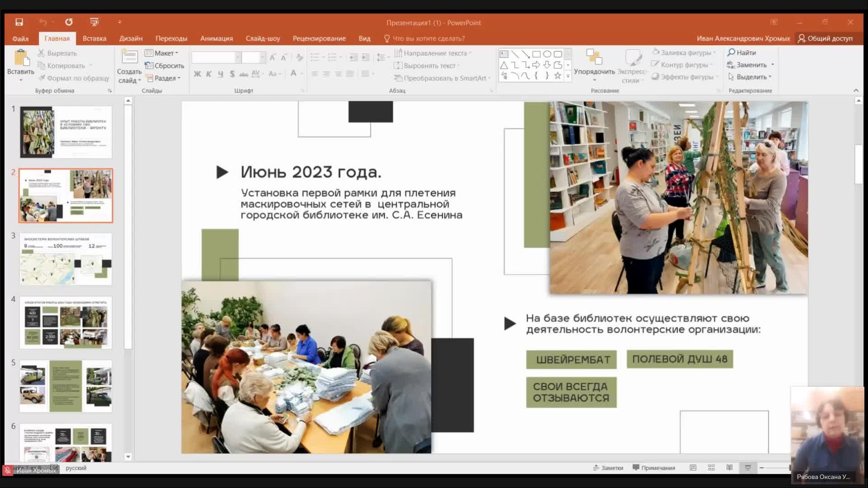Click the Общий доступ share button
Image resolution: width=868 pixels, height=488 pixels.
825,38
